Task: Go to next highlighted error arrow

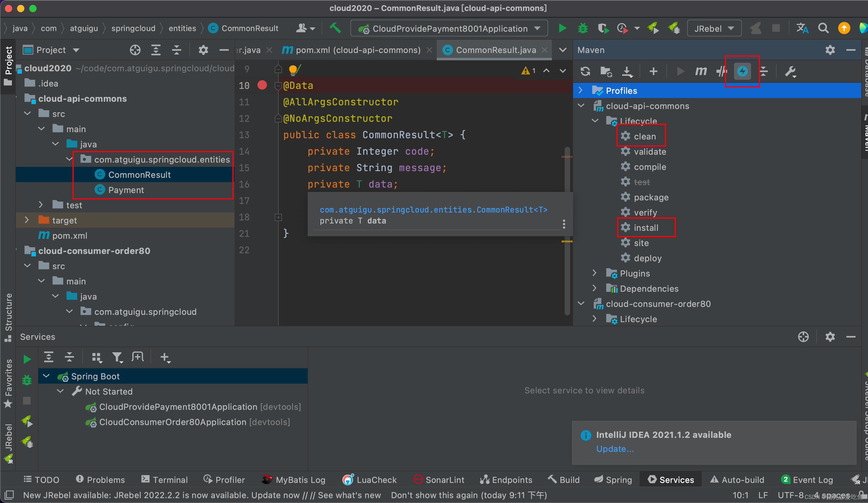Action: 563,71
